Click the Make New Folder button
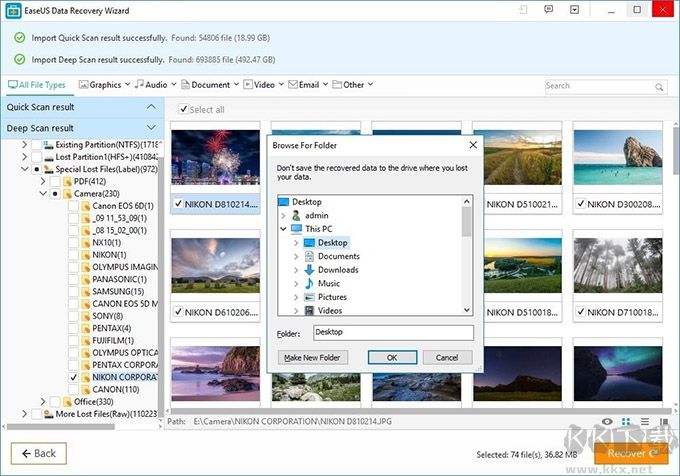The image size is (680, 476). tap(312, 357)
